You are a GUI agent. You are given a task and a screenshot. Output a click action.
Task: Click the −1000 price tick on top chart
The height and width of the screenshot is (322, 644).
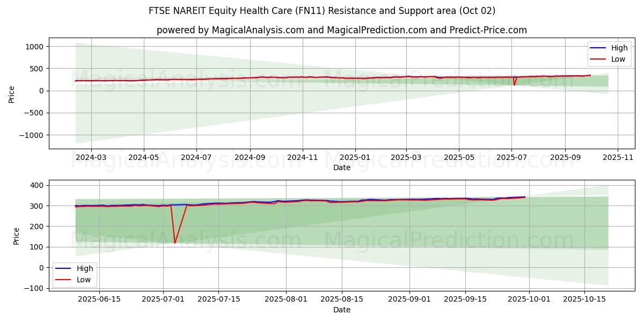click(x=31, y=135)
